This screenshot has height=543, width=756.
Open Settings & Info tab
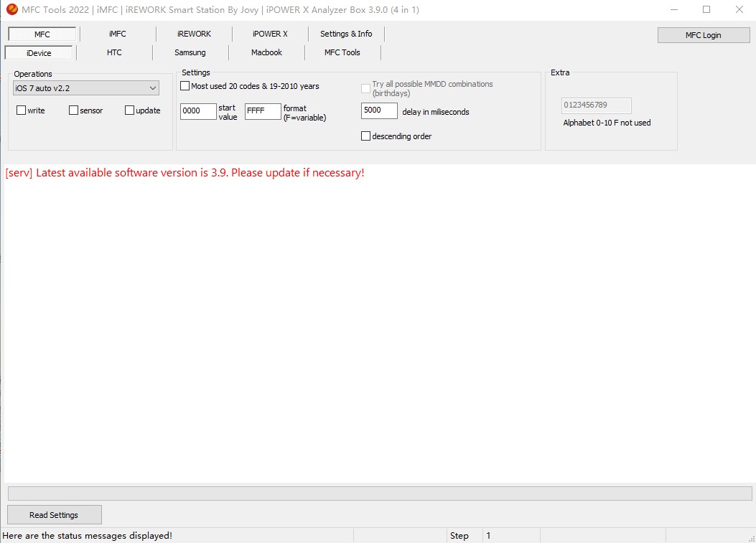coord(346,34)
